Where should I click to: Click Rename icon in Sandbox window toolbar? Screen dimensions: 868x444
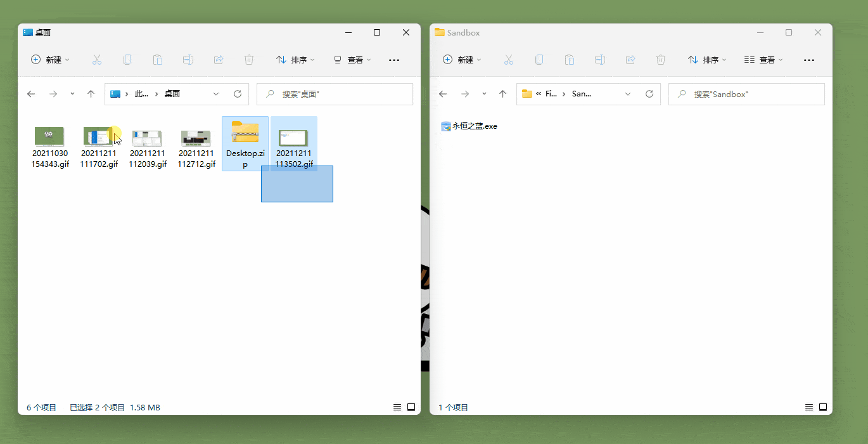[x=600, y=60]
